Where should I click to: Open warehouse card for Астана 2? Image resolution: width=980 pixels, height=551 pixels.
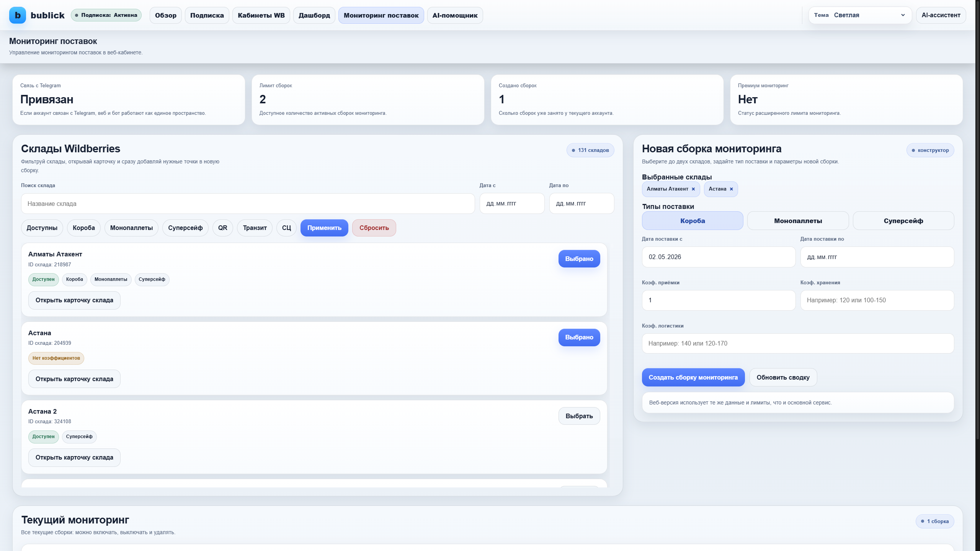74,458
